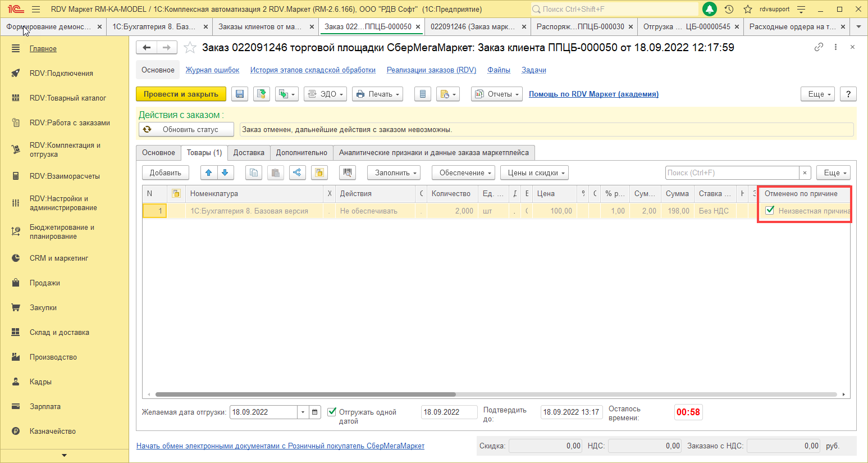Viewport: 868px width, 463px height.
Task: Click the history clock icon in title bar
Action: (729, 9)
